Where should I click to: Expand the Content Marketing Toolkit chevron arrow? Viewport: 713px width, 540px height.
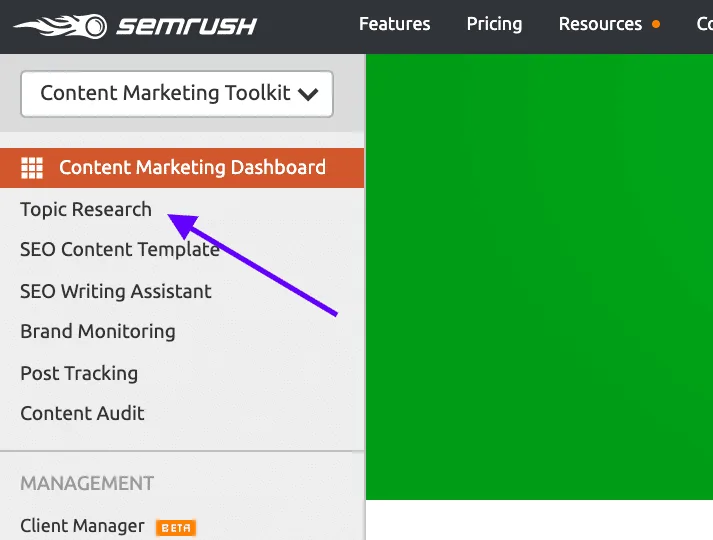click(x=308, y=94)
